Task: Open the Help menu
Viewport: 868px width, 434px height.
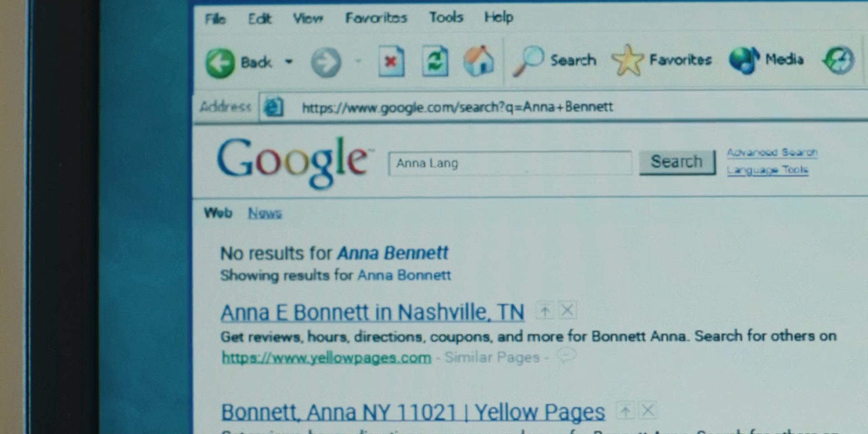Action: click(x=499, y=17)
